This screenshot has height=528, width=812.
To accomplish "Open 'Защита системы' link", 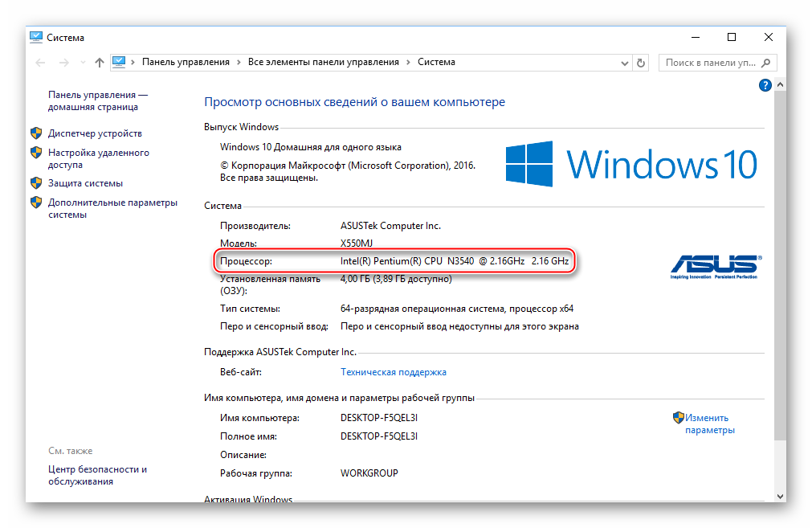I will tap(85, 183).
